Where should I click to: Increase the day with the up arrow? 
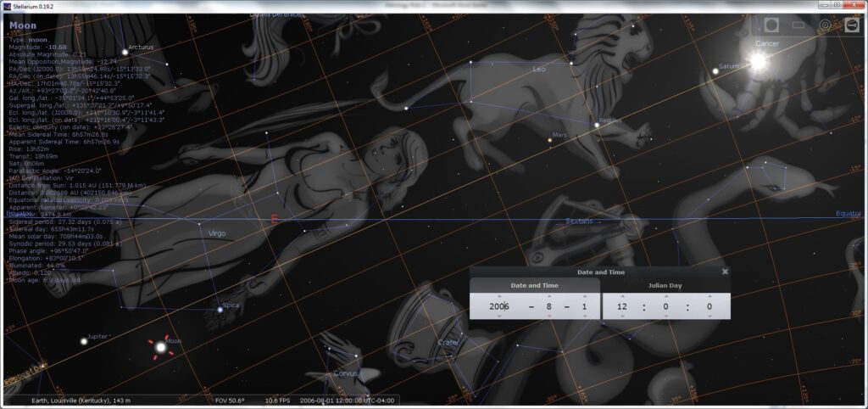(584, 296)
